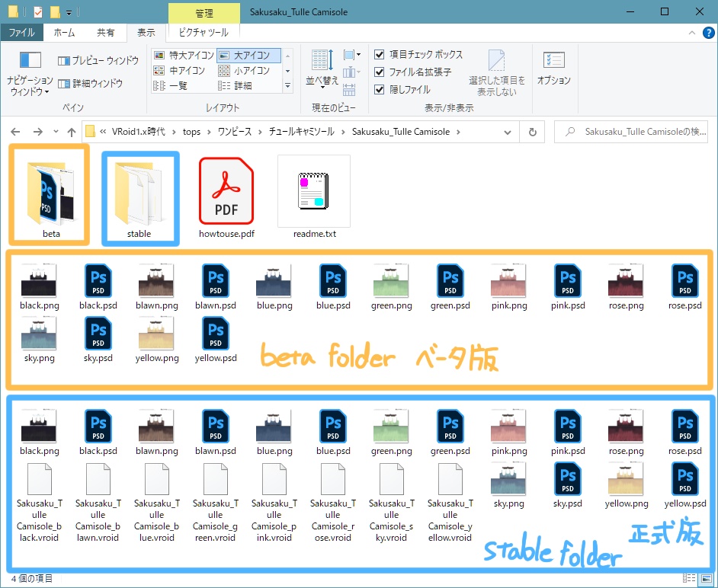Switch to large thumbnails via status bar icon

[706, 578]
